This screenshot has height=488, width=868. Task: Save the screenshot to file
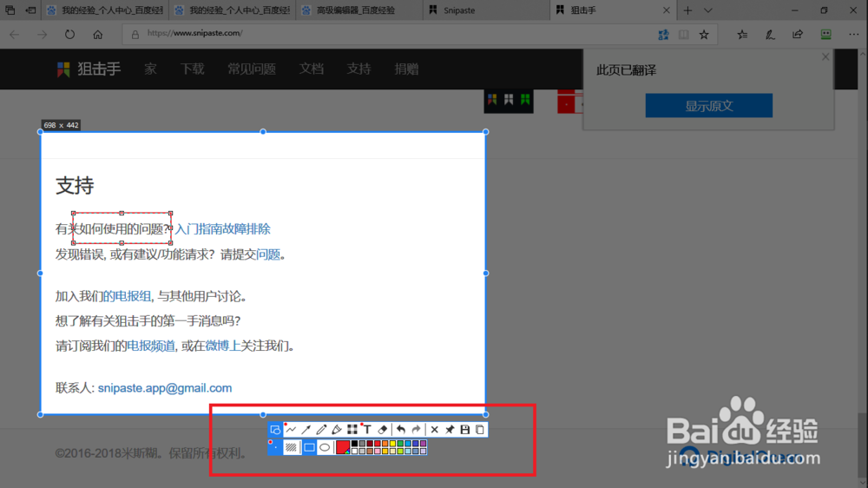[465, 430]
